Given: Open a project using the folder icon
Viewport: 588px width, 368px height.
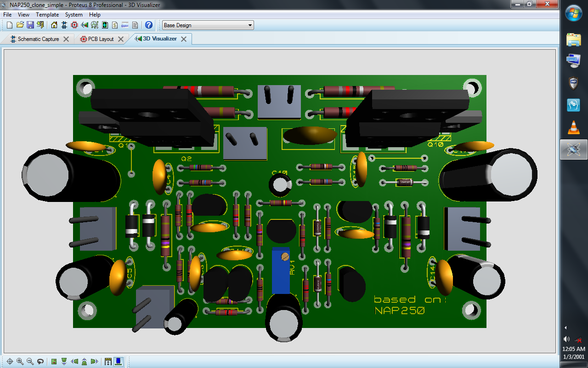Looking at the screenshot, I should 20,25.
